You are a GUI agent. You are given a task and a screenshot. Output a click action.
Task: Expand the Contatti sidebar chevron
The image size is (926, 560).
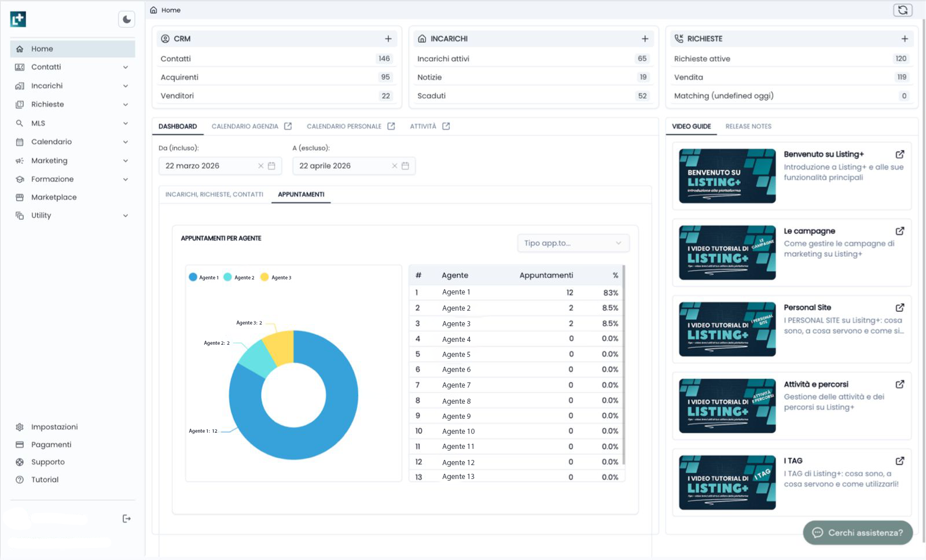126,67
